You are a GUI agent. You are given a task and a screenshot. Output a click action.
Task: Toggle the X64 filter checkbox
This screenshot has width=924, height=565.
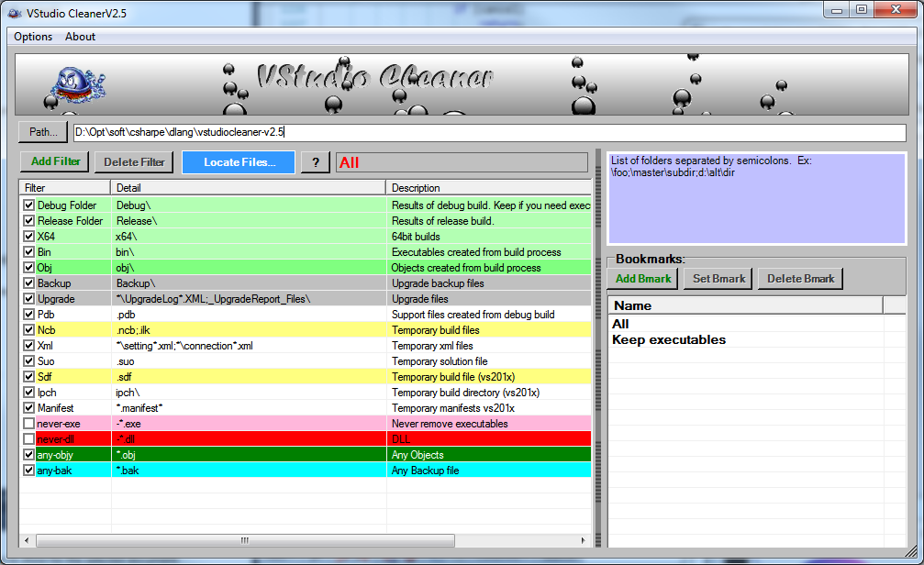[x=28, y=237]
